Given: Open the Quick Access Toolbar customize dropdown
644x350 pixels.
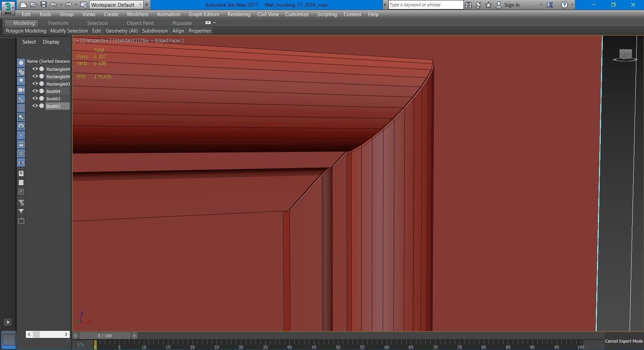Looking at the screenshot, I should coord(147,5).
